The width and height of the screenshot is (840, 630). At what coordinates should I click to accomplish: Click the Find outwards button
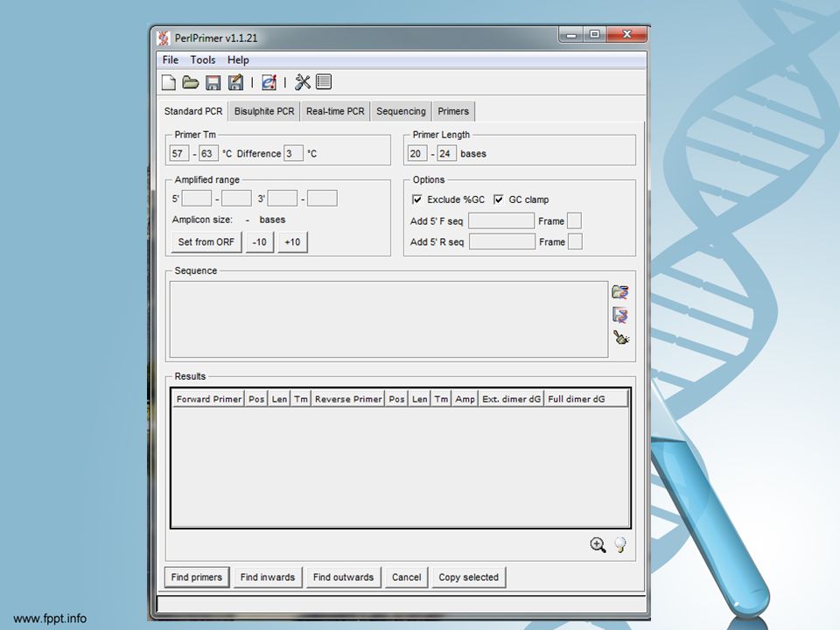[x=343, y=577]
